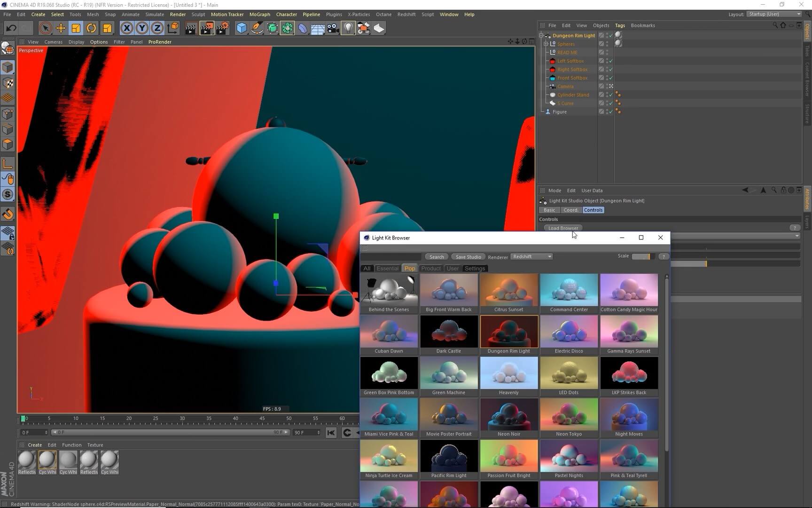Add a Cube primitive object

tap(242, 28)
